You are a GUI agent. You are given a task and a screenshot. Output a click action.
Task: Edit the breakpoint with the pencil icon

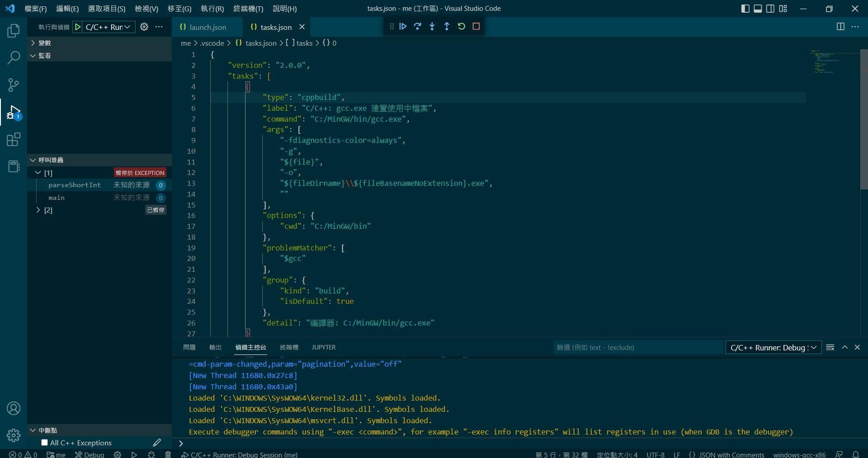pos(157,443)
